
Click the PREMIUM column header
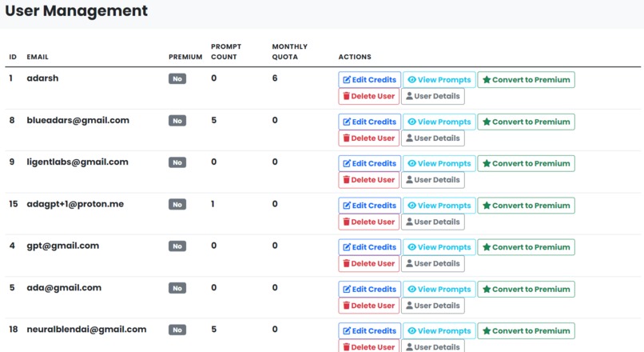tap(185, 57)
